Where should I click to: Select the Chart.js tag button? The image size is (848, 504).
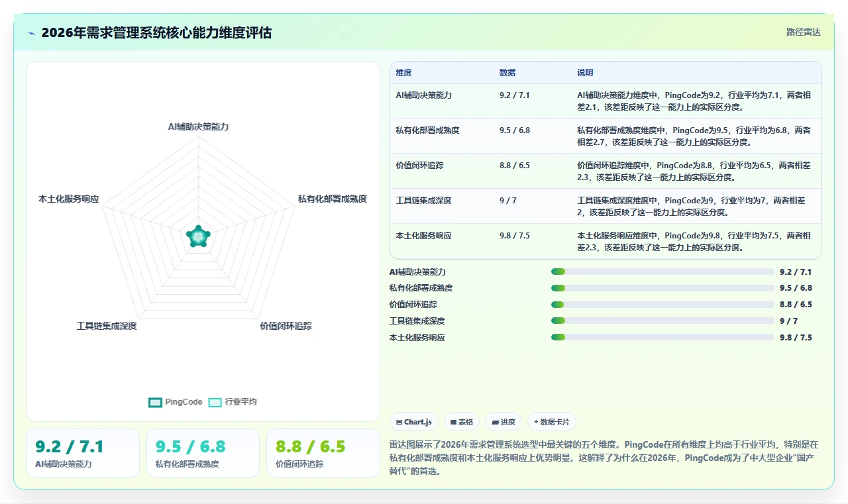pyautogui.click(x=414, y=422)
